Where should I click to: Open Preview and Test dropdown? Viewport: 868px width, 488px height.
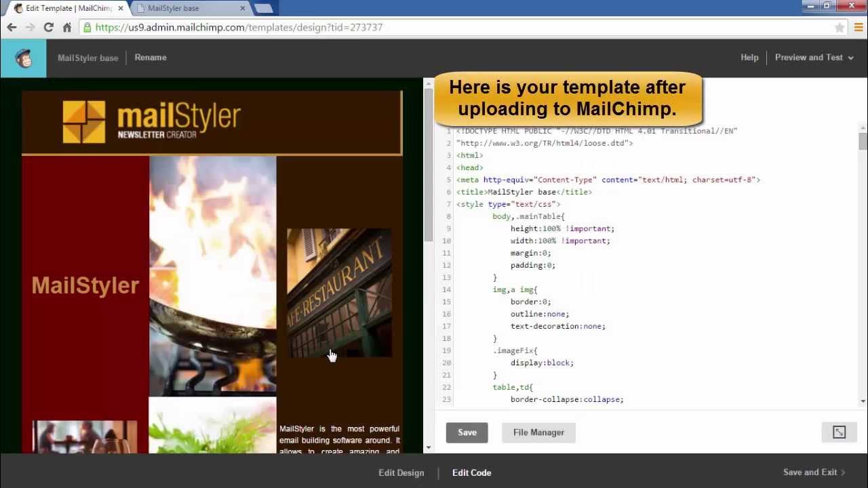814,58
